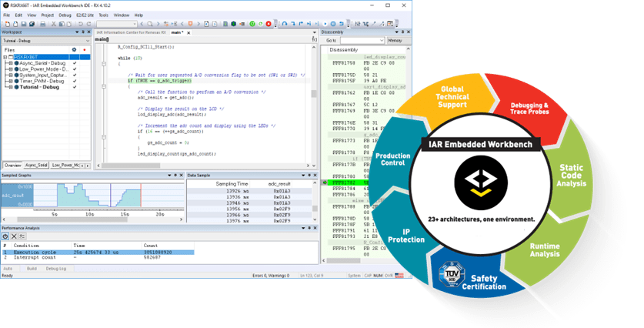
Task: Click the Go (run) debug icon
Action: [x=325, y=24]
